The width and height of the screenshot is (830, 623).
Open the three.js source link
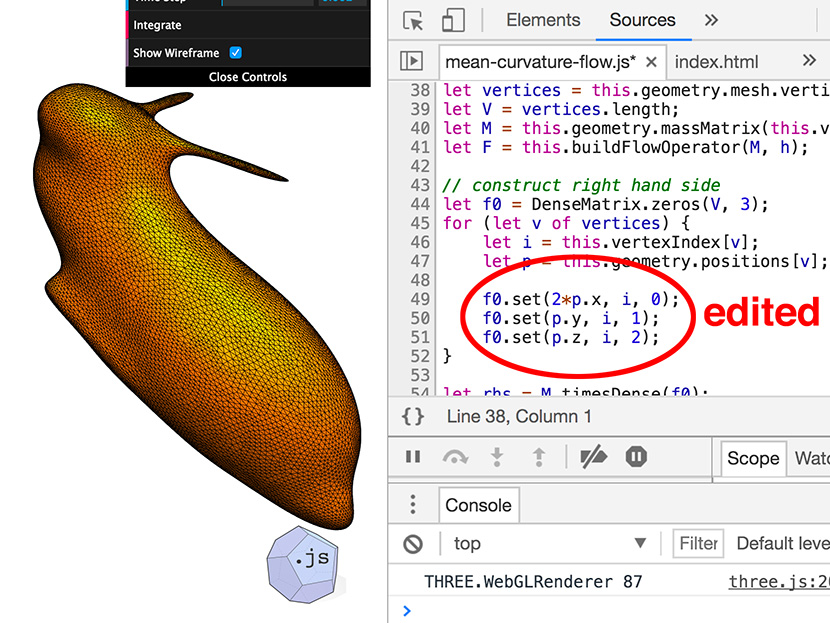coord(779,582)
